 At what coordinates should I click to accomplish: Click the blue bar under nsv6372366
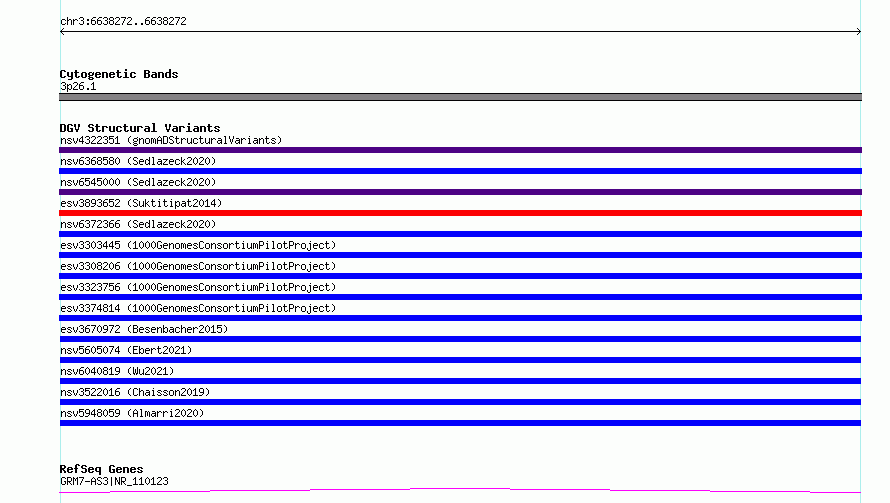[460, 234]
